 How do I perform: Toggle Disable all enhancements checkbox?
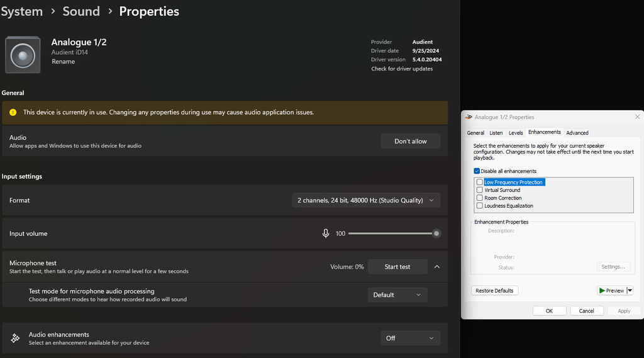477,171
